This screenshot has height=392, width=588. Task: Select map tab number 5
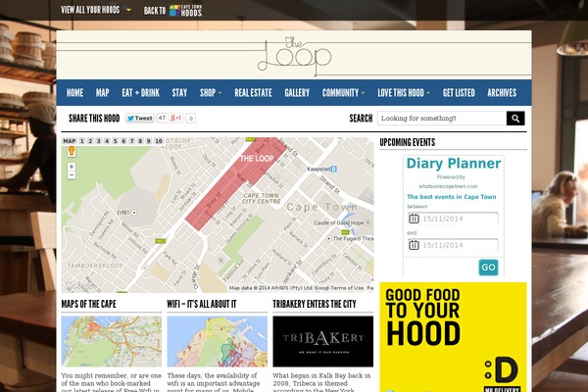coord(115,141)
